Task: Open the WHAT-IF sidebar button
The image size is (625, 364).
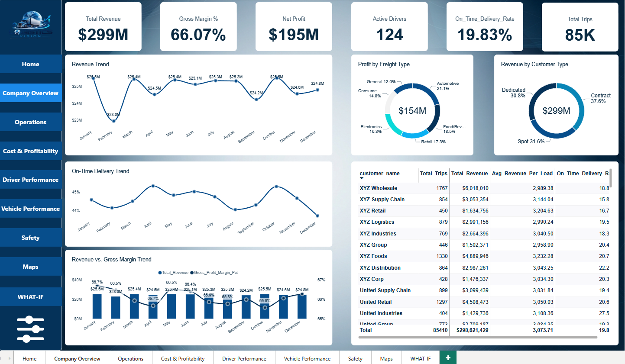Action: coord(31,297)
